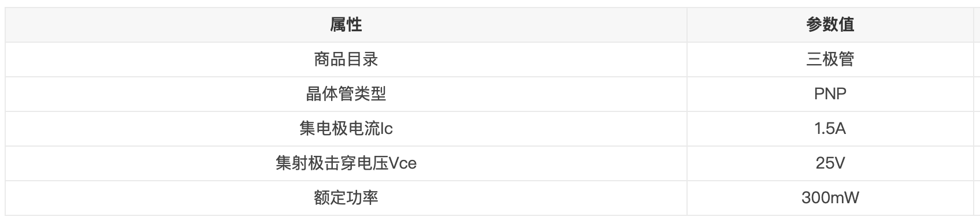Image resolution: width=980 pixels, height=224 pixels.
Task: Click the PNP transistor type row
Action: (490, 94)
